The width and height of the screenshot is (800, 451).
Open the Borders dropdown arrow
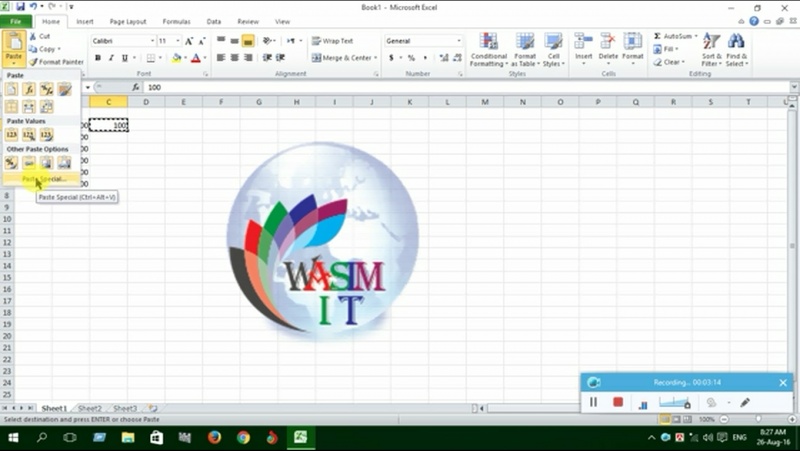coord(160,58)
